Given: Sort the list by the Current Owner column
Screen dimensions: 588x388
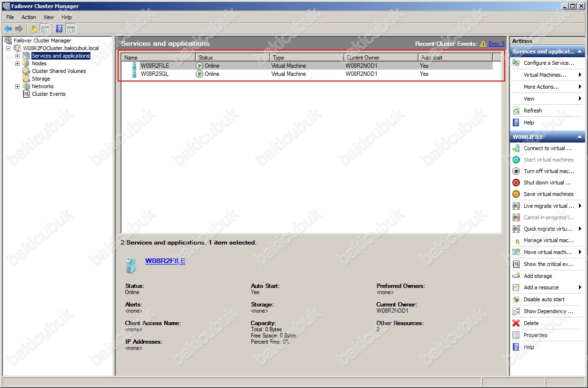Looking at the screenshot, I should tap(381, 58).
